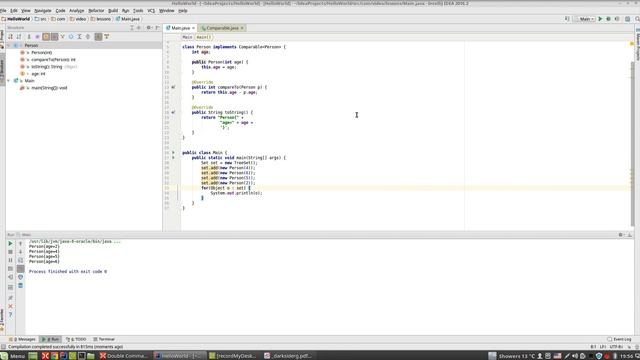Select main(String[]): void in Structure tree

(49, 88)
